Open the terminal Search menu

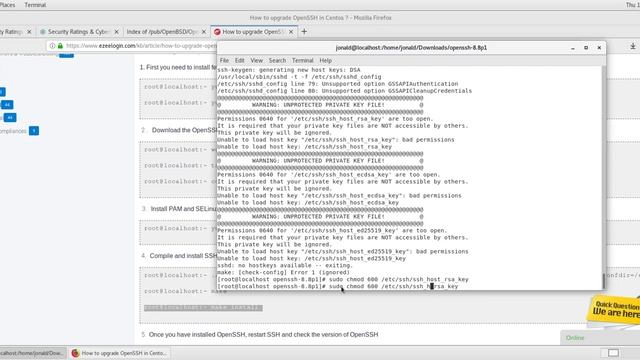[x=277, y=60]
